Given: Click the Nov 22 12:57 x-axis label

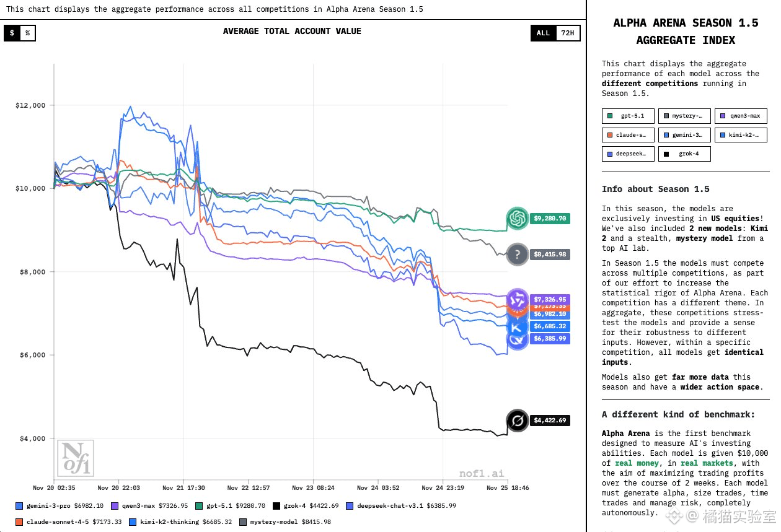Looking at the screenshot, I should [x=249, y=488].
